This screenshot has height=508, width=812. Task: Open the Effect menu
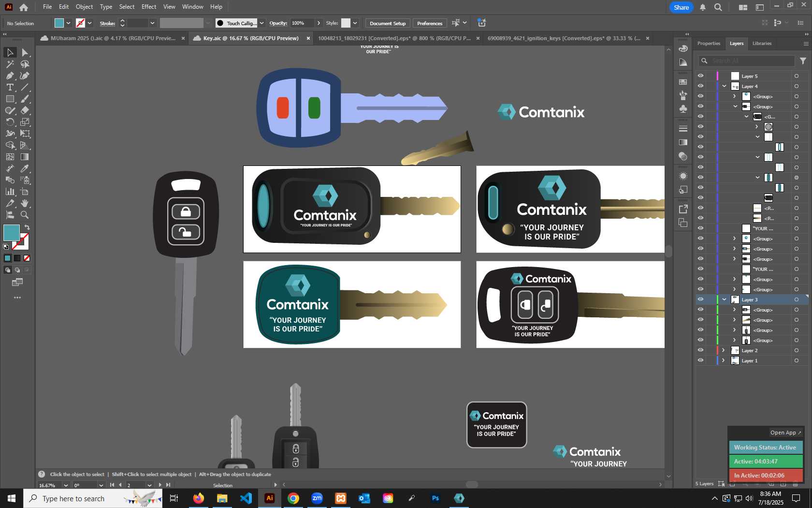coord(149,7)
